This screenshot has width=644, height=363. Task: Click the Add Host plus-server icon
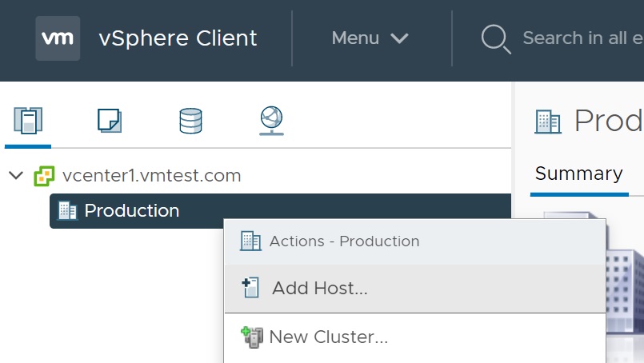point(250,288)
